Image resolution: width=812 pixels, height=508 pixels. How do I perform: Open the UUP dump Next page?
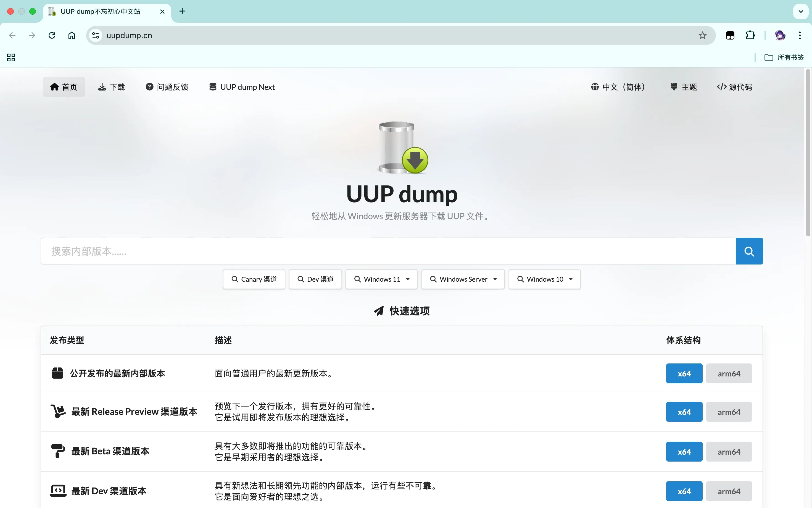[x=241, y=87]
